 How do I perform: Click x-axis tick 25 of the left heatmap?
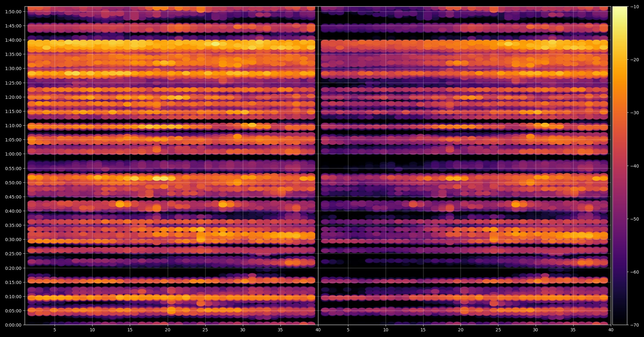205,330
